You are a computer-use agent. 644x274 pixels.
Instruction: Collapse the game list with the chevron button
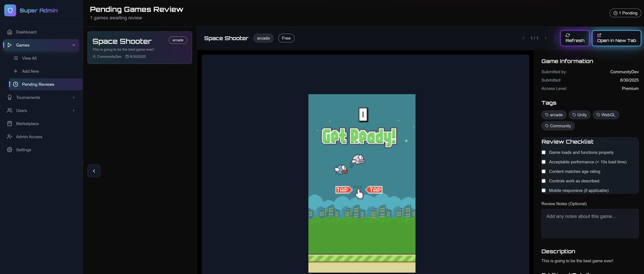tap(94, 171)
